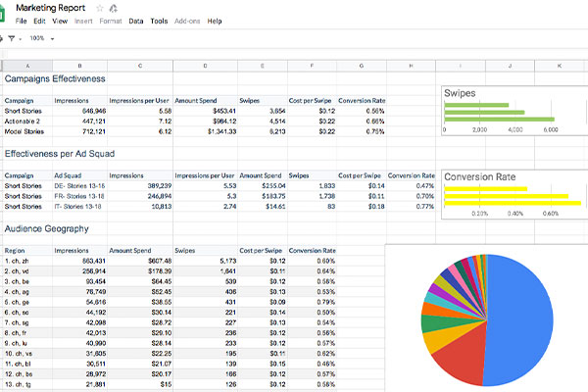The image size is (588, 392).
Task: Open the Help menu
Action: pyautogui.click(x=215, y=21)
